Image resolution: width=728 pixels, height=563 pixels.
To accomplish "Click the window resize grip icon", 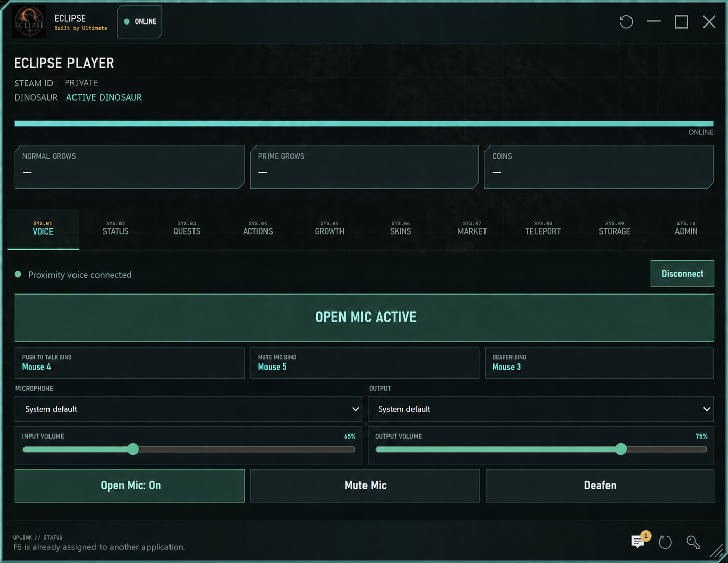I will [717, 551].
